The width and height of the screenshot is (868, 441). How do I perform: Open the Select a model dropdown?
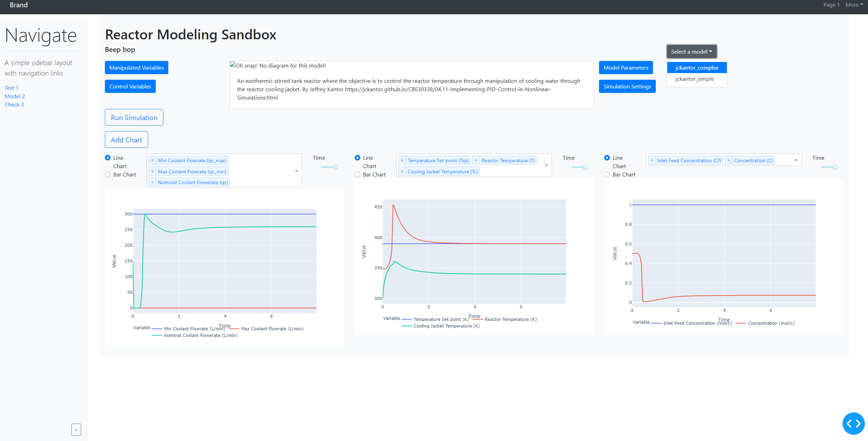pyautogui.click(x=691, y=51)
